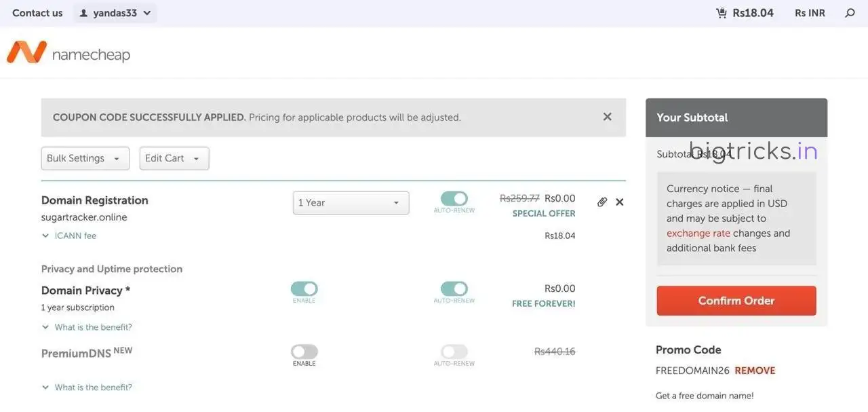The height and width of the screenshot is (412, 868).
Task: Open the Edit Cart dropdown
Action: [174, 158]
